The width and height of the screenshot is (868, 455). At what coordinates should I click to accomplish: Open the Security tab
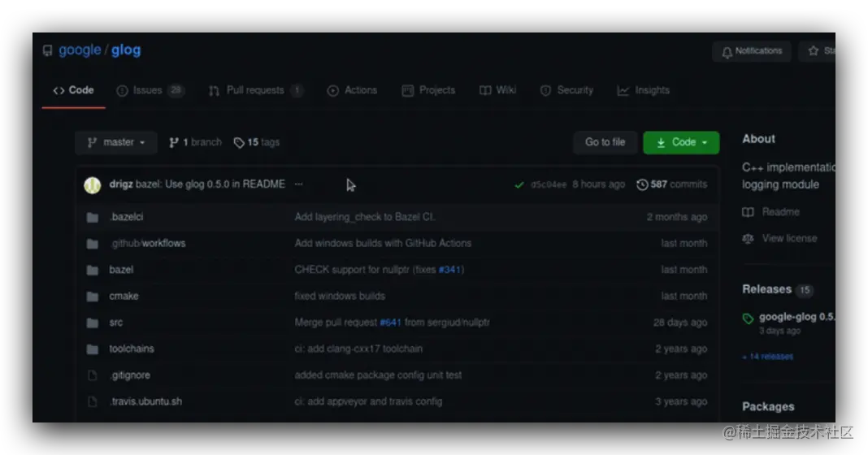point(566,90)
